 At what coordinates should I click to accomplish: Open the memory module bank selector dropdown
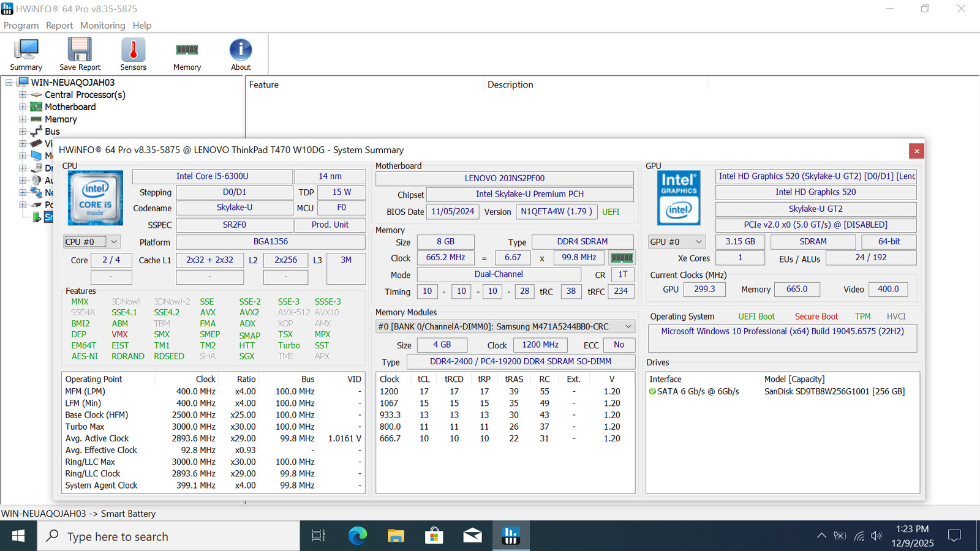click(x=505, y=326)
